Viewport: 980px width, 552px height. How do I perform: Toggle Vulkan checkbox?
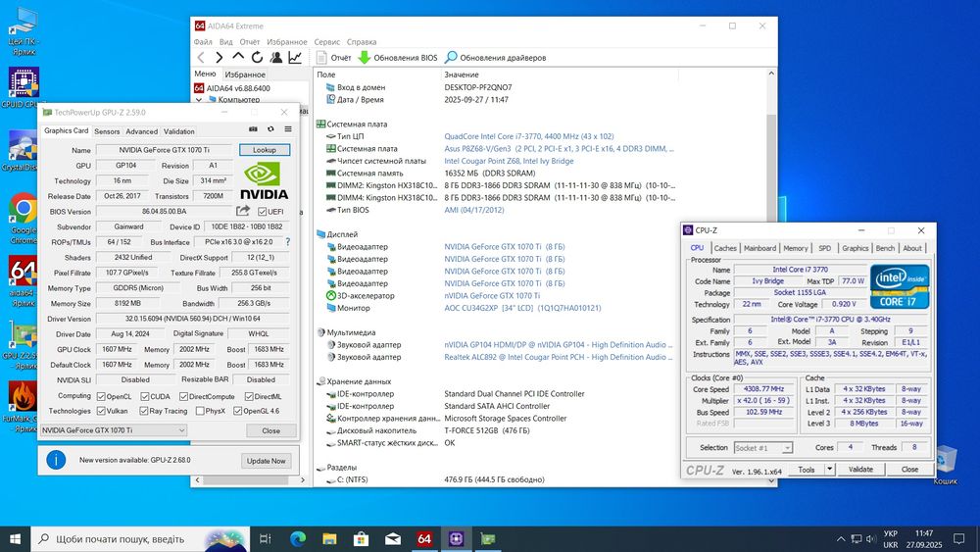[101, 411]
